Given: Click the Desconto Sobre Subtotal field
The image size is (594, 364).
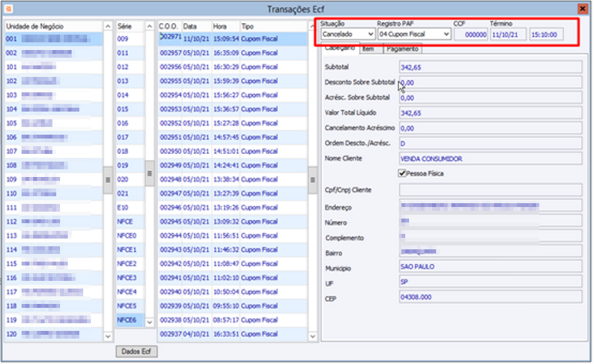Looking at the screenshot, I should point(490,82).
